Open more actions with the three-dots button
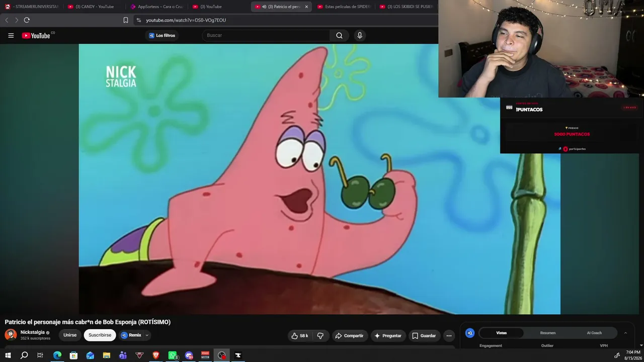Image resolution: width=644 pixels, height=362 pixels. click(x=449, y=336)
